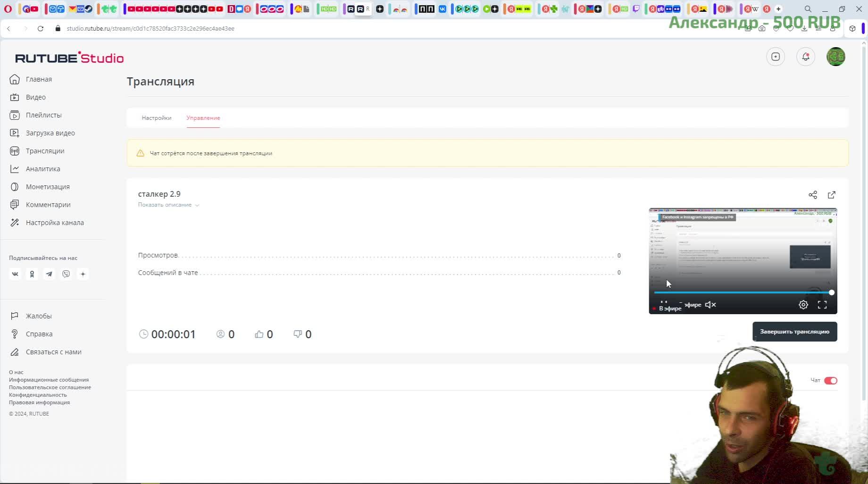The width and height of the screenshot is (868, 484).
Task: Reload the page in browser
Action: [41, 28]
